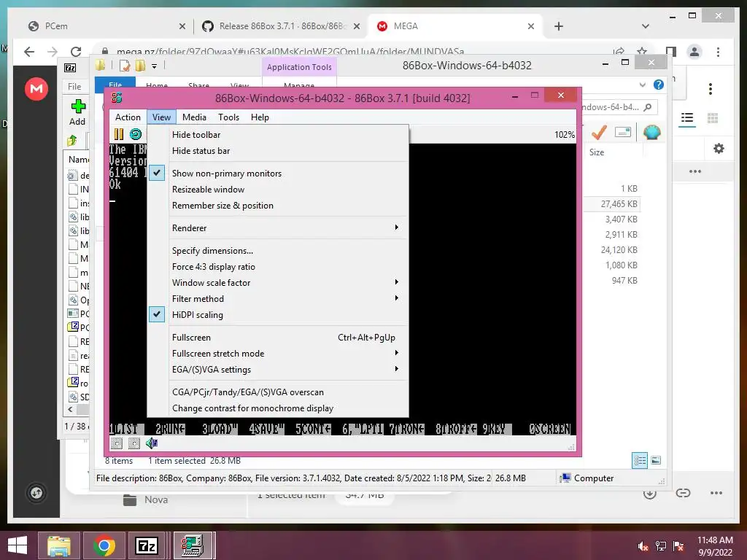The image size is (747, 560).
Task: Open new Chrome tab with plus button
Action: (x=559, y=26)
